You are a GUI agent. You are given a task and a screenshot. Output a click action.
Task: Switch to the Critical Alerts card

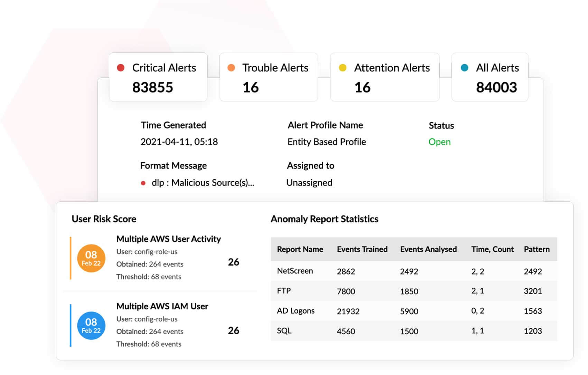click(158, 77)
